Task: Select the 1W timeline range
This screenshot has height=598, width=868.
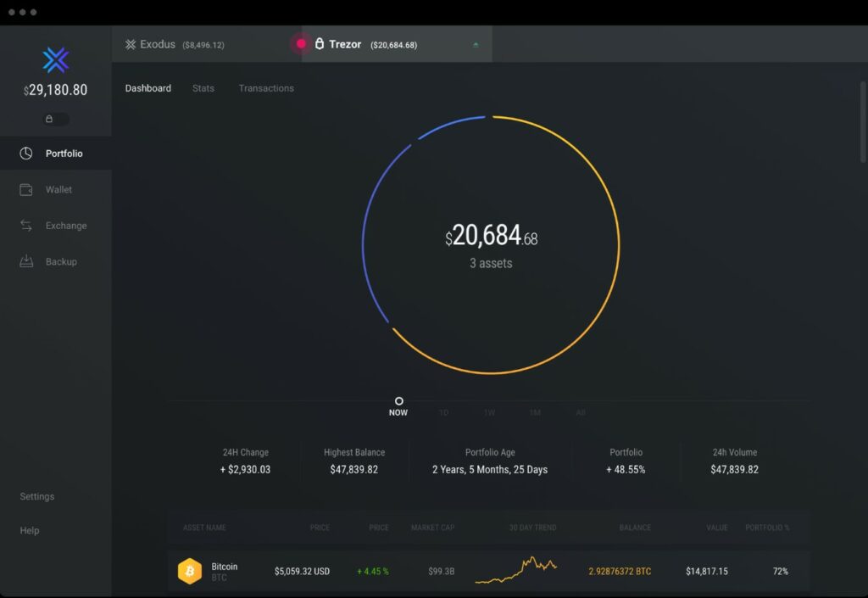Action: tap(489, 412)
